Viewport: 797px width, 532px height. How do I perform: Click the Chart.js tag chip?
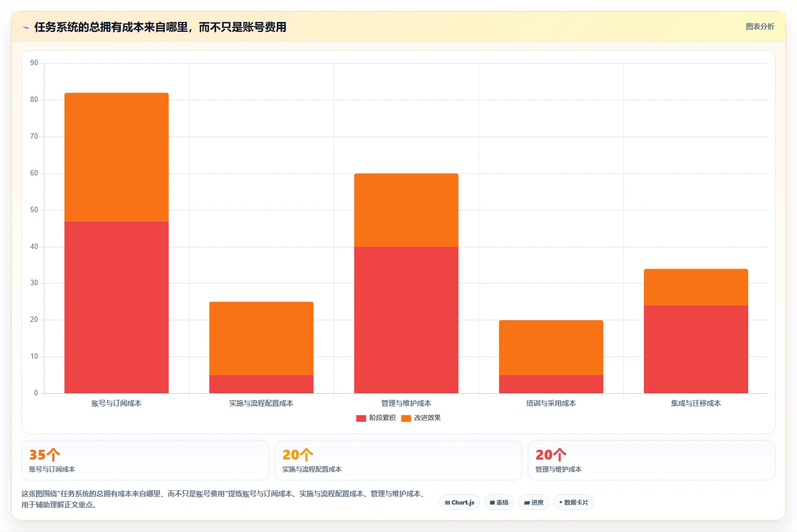[x=460, y=502]
